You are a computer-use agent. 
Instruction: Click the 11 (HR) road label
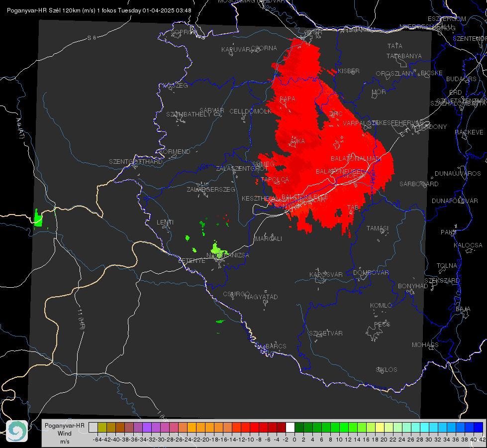pos(82,319)
